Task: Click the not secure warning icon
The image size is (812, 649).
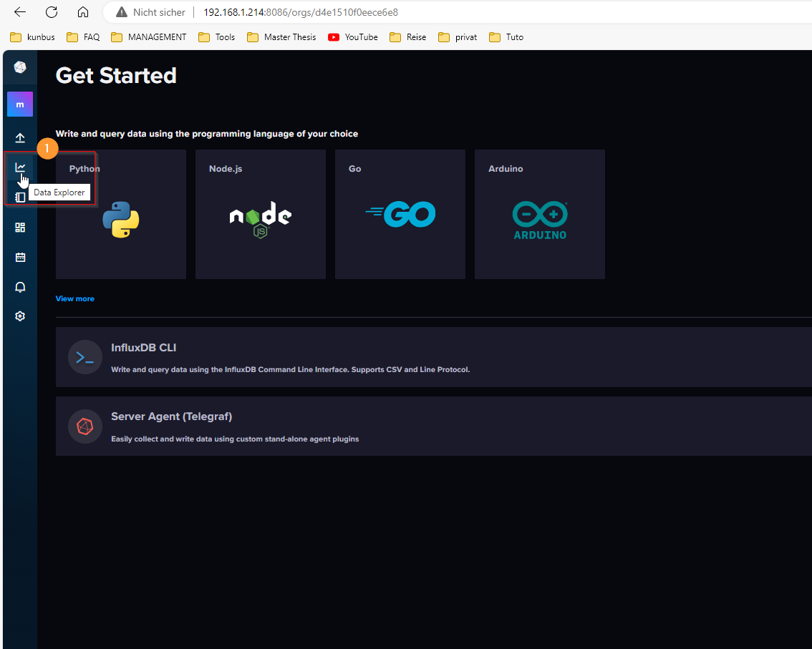Action: pyautogui.click(x=122, y=12)
